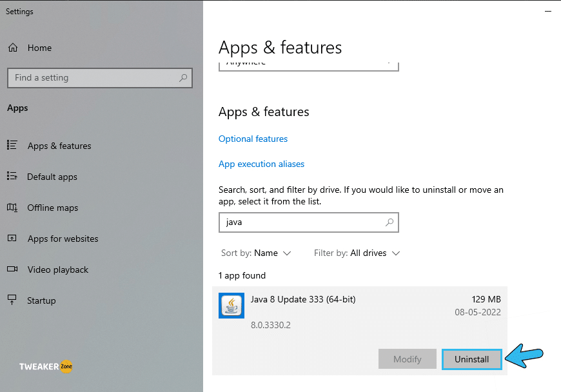Image resolution: width=561 pixels, height=392 pixels.
Task: Click the Offline maps icon
Action: click(x=12, y=208)
